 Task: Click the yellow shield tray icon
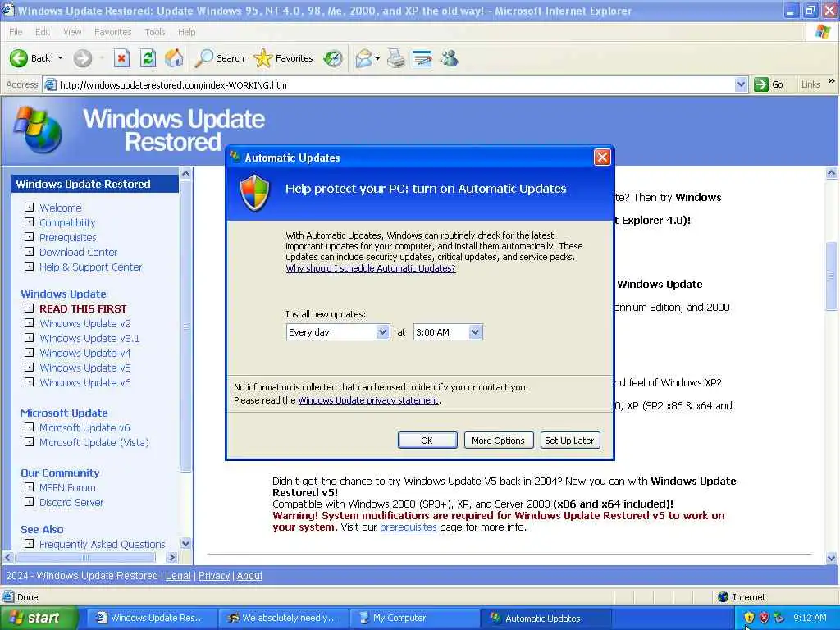749,618
